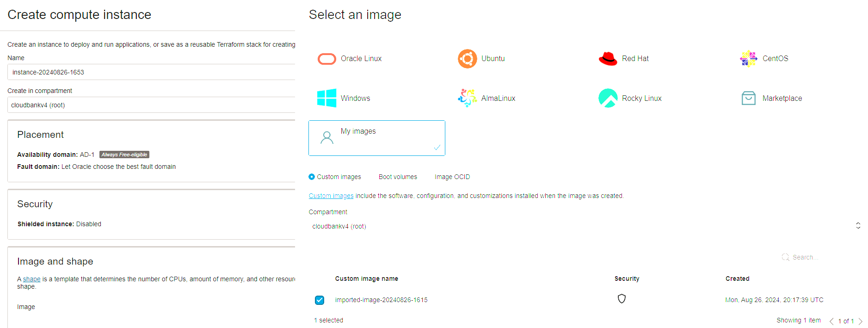Click the shield icon in Security column
Screen dimensions: 868x328
click(x=622, y=299)
